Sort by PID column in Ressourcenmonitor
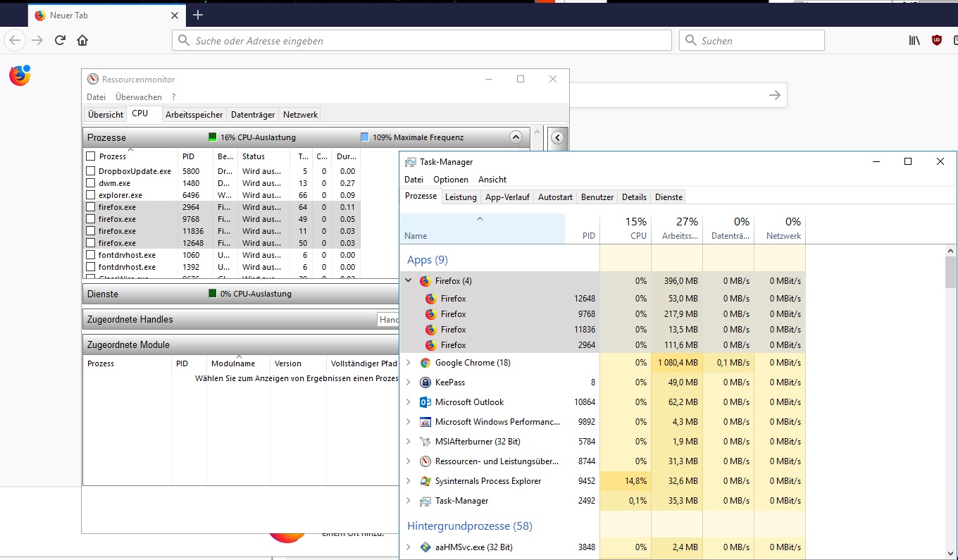 coord(195,156)
